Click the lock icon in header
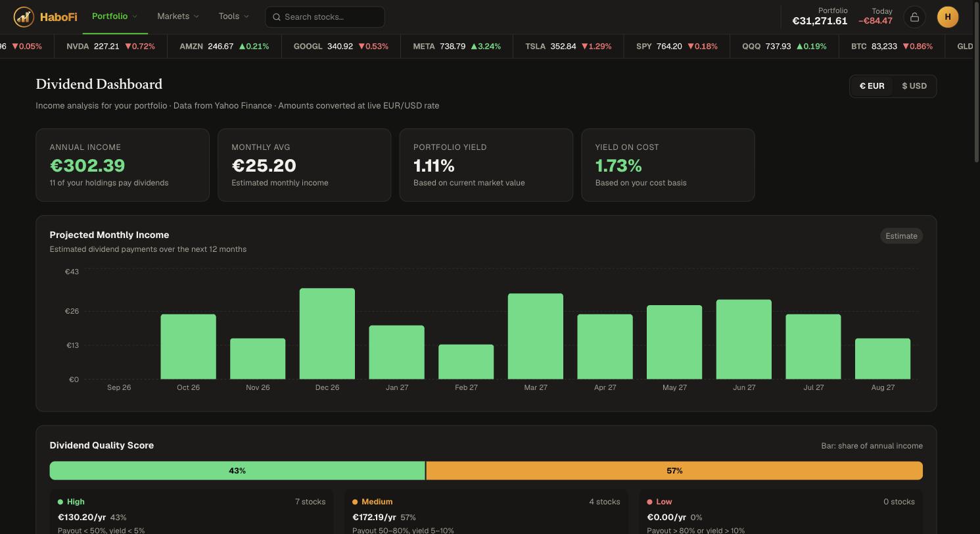This screenshot has width=980, height=534. pos(914,17)
